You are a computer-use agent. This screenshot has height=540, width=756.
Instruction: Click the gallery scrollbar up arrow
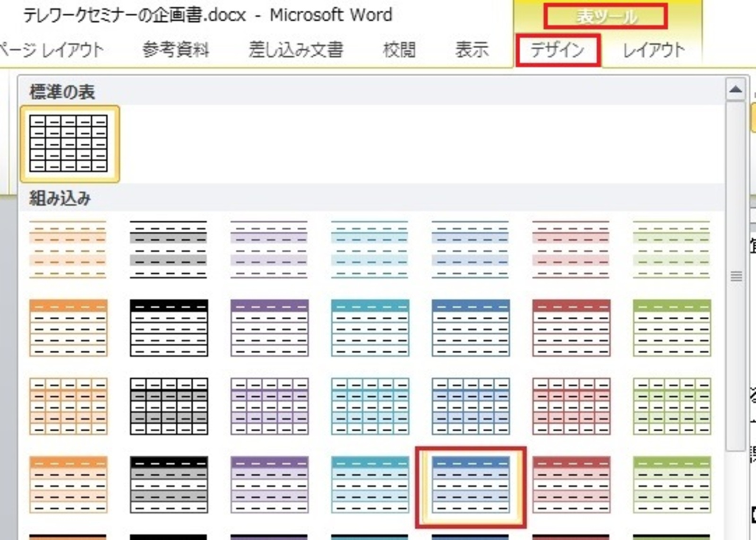[736, 90]
